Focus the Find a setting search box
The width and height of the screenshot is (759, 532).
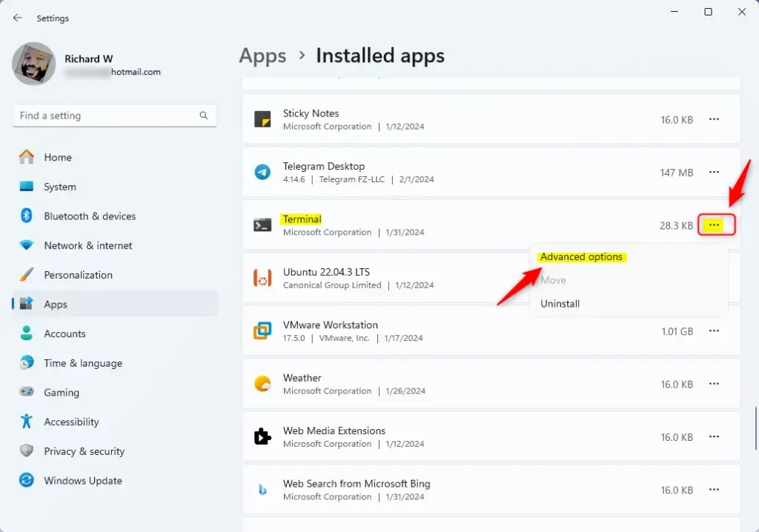(x=115, y=116)
